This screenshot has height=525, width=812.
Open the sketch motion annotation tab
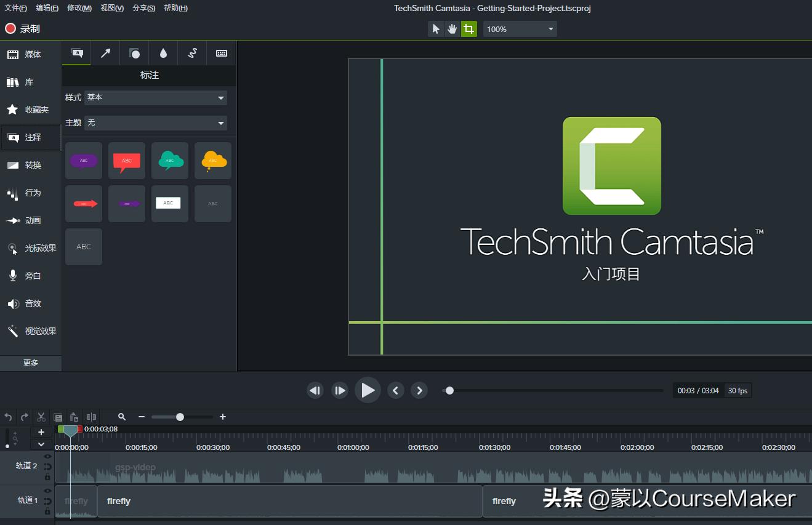click(192, 54)
